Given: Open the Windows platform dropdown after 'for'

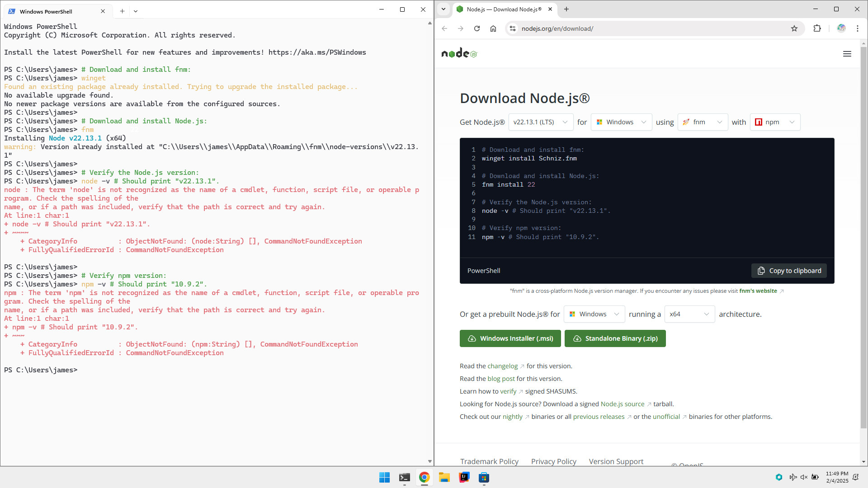Looking at the screenshot, I should [621, 122].
